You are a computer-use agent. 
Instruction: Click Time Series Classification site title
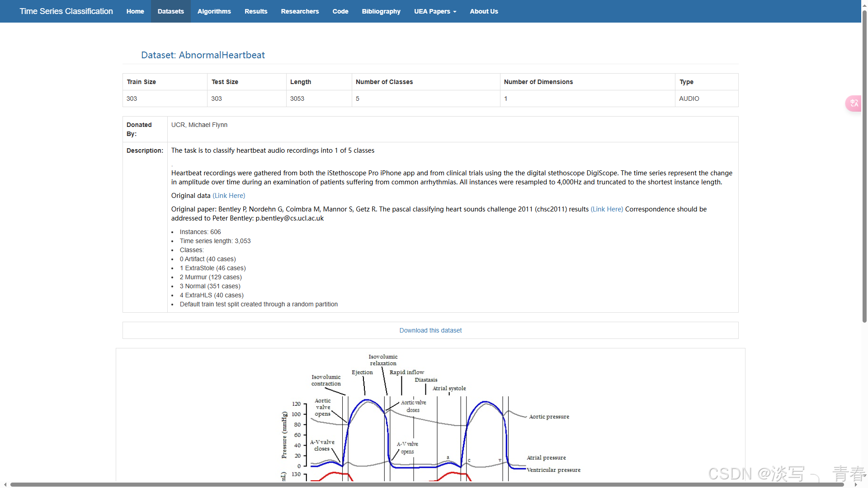click(x=66, y=11)
